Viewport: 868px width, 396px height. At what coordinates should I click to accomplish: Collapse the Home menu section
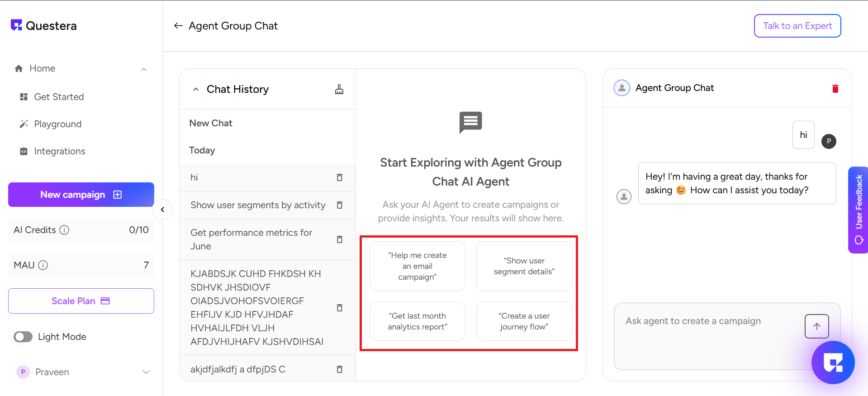point(144,69)
